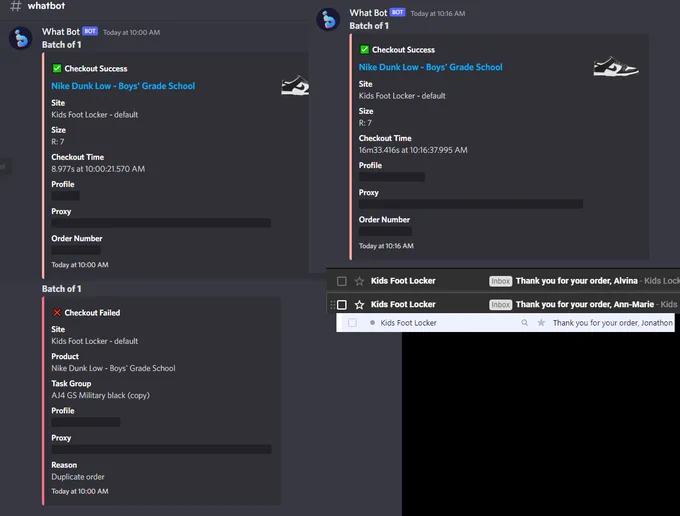Click 'Kids Foot Locker' sender on Jonathon email
Image resolution: width=680 pixels, height=516 pixels.
(x=408, y=323)
